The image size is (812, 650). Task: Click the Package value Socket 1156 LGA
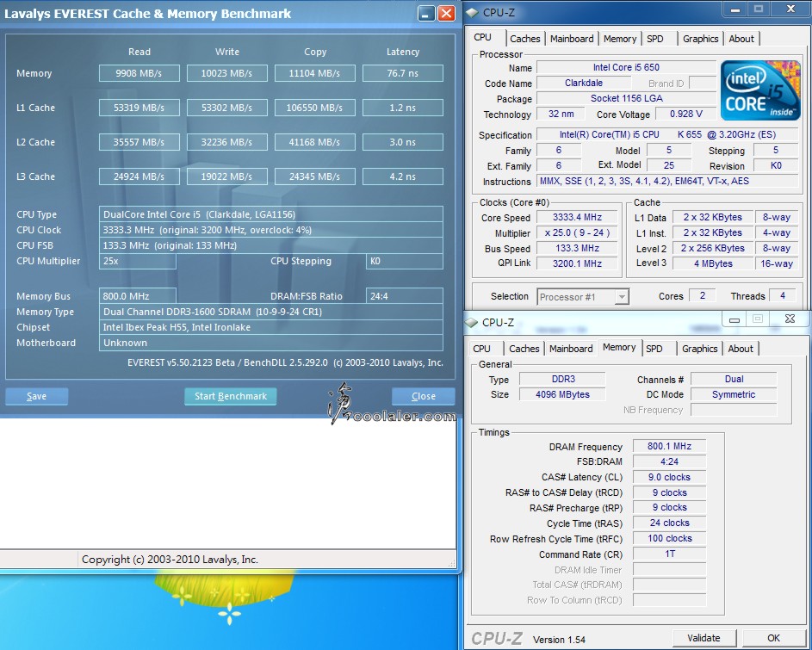pyautogui.click(x=626, y=98)
